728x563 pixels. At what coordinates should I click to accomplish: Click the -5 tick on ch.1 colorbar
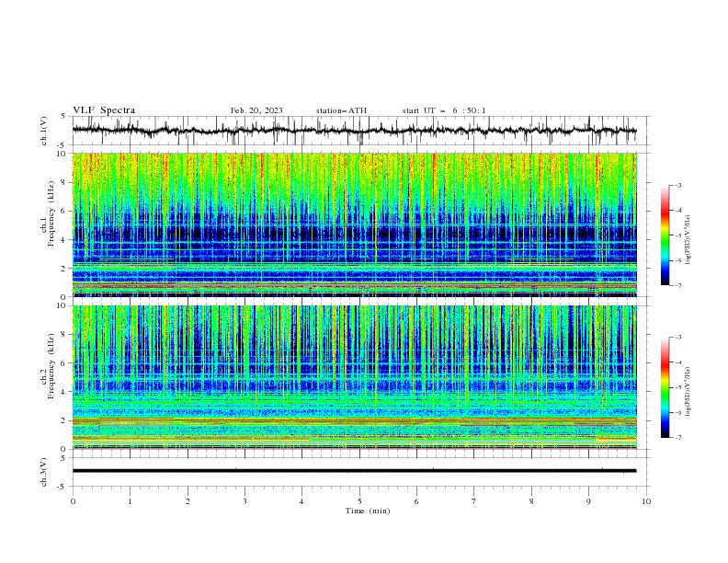pyautogui.click(x=678, y=236)
